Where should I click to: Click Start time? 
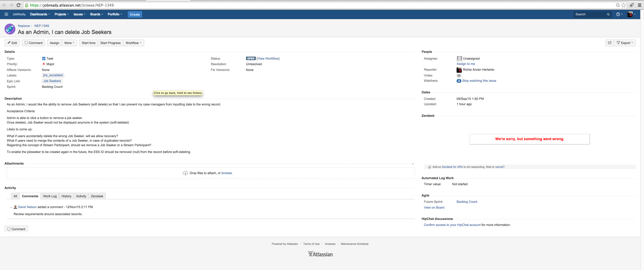89,43
